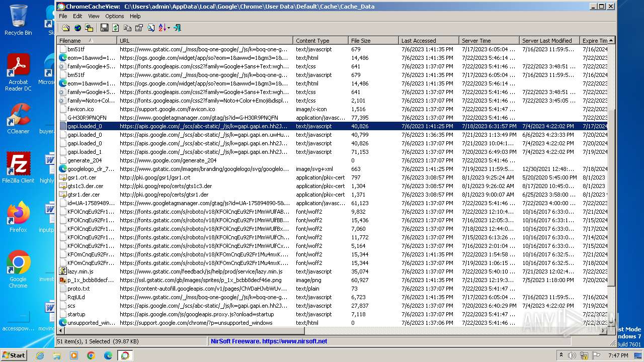
Task: Select the RqjULd row
Action: coord(333,297)
